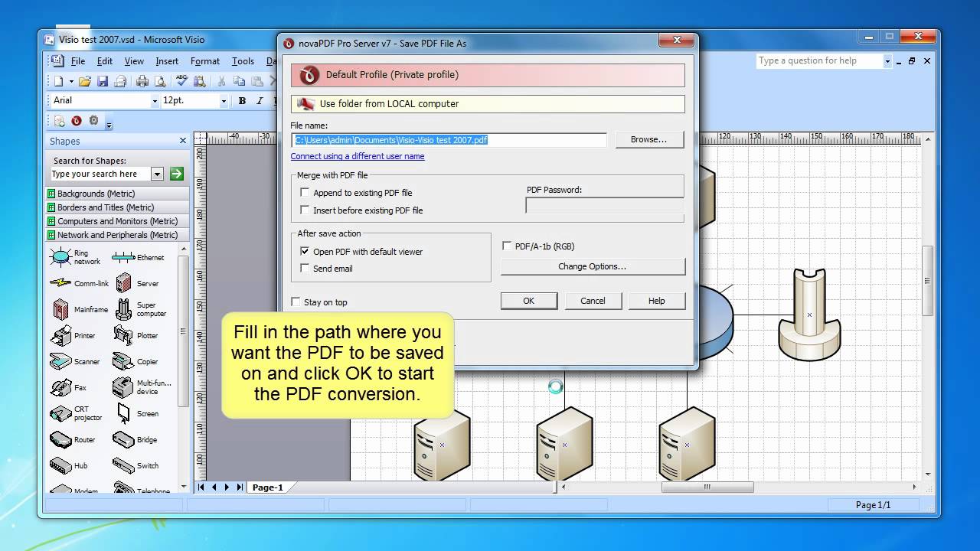Click the Browse... button
Viewport: 980px width, 551px height.
pyautogui.click(x=648, y=139)
